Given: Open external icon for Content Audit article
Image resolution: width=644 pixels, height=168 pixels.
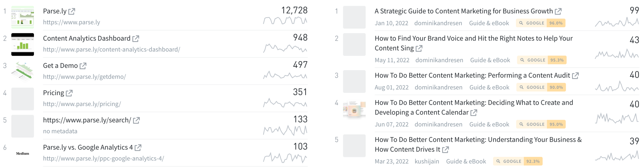Looking at the screenshot, I should coord(575,76).
